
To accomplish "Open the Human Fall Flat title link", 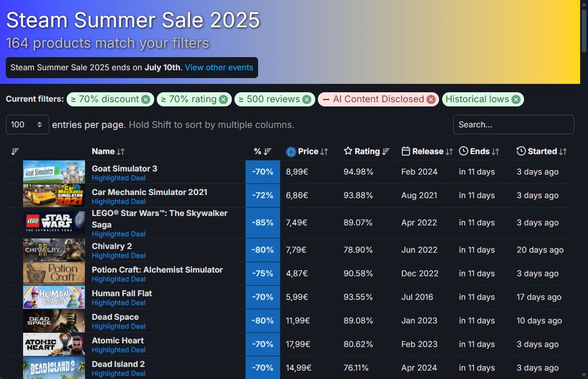I will coord(122,294).
